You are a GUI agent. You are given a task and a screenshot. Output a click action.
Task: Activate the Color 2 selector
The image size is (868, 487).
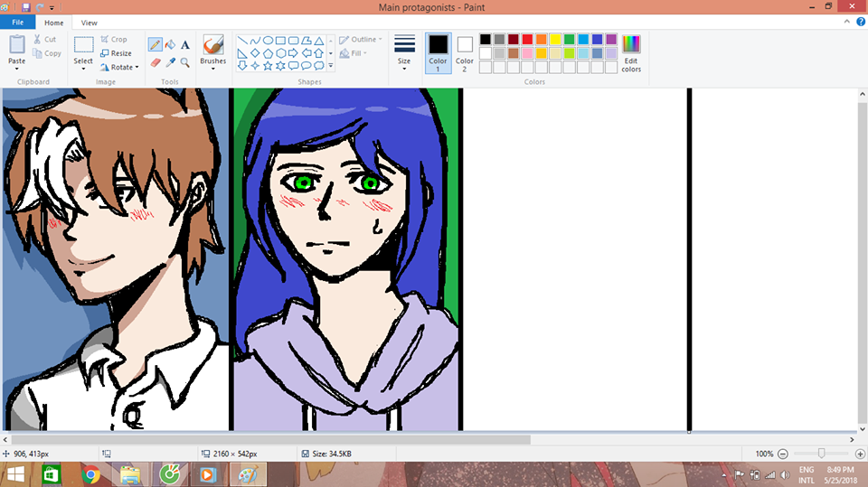(x=465, y=53)
